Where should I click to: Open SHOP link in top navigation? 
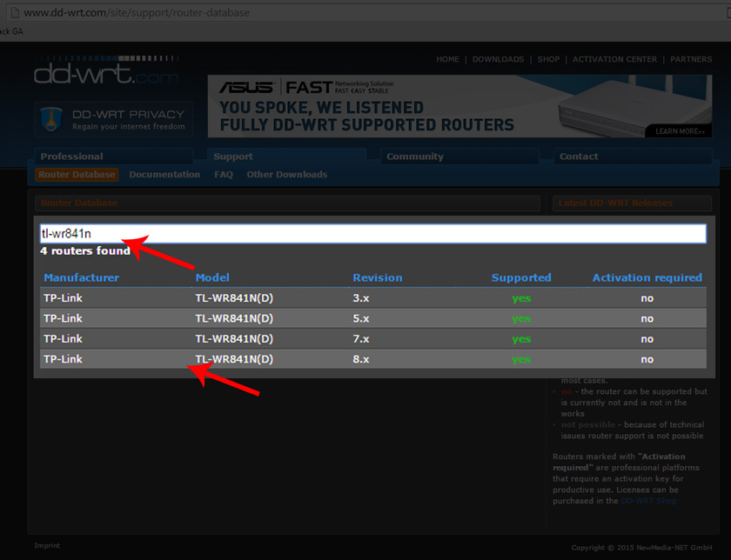tap(548, 59)
